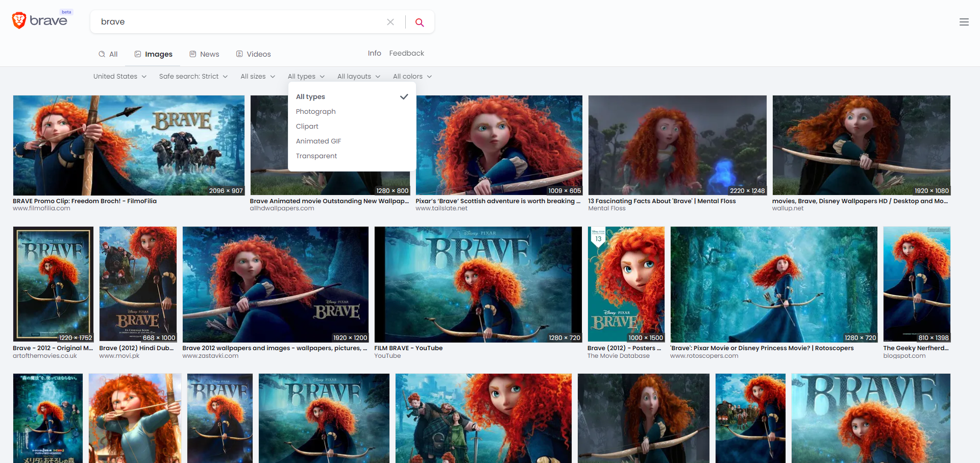Click the wallup.net source link
980x463 pixels.
click(x=788, y=208)
